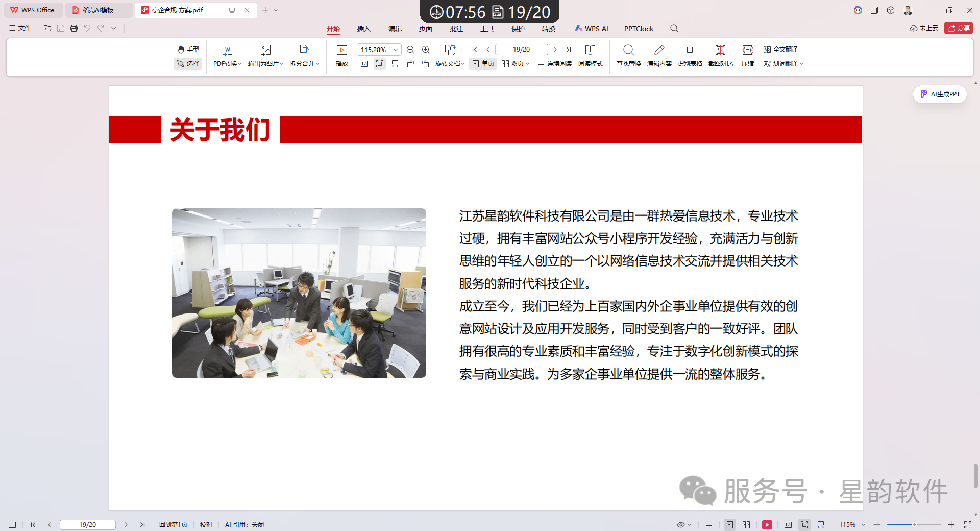This screenshot has height=531, width=980.
Task: Enter 阅读模式 reading mode
Action: pyautogui.click(x=590, y=56)
